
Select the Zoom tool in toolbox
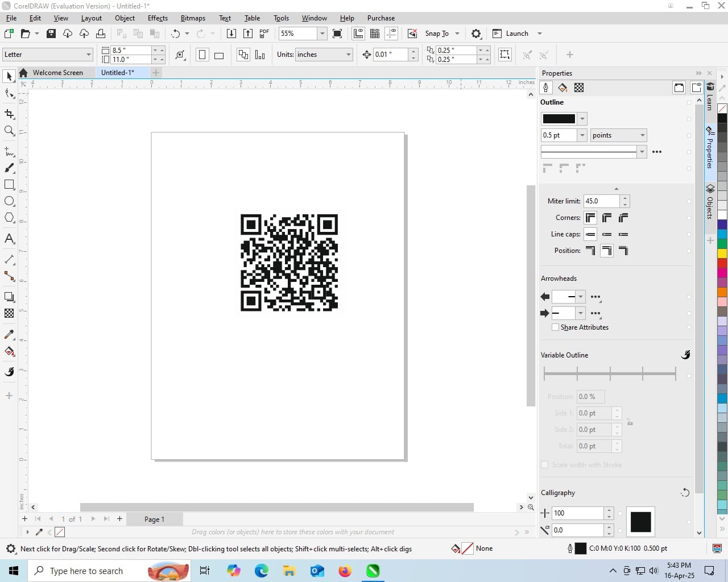[9, 131]
